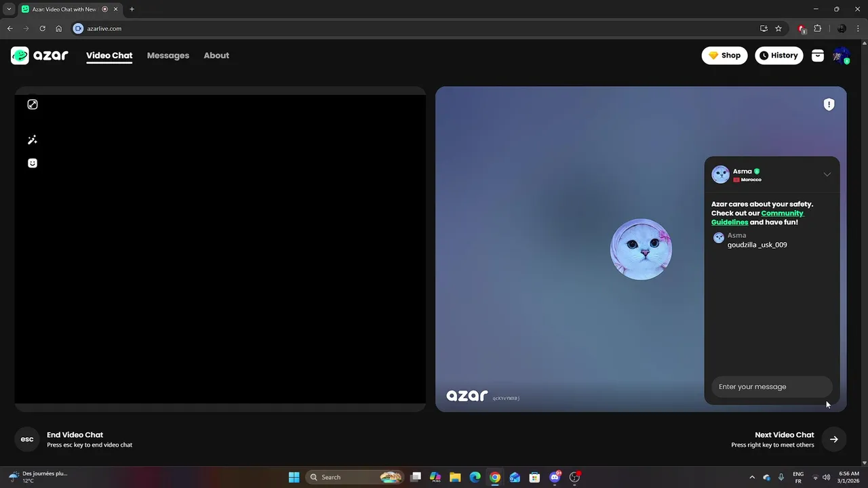Open OBS Studio from the taskbar
The image size is (868, 488).
(574, 477)
